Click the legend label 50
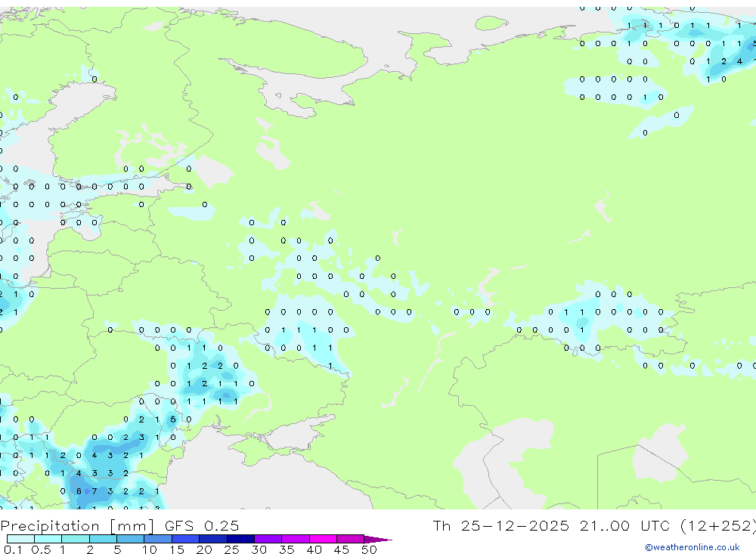This screenshot has height=554, width=756. pos(369,549)
